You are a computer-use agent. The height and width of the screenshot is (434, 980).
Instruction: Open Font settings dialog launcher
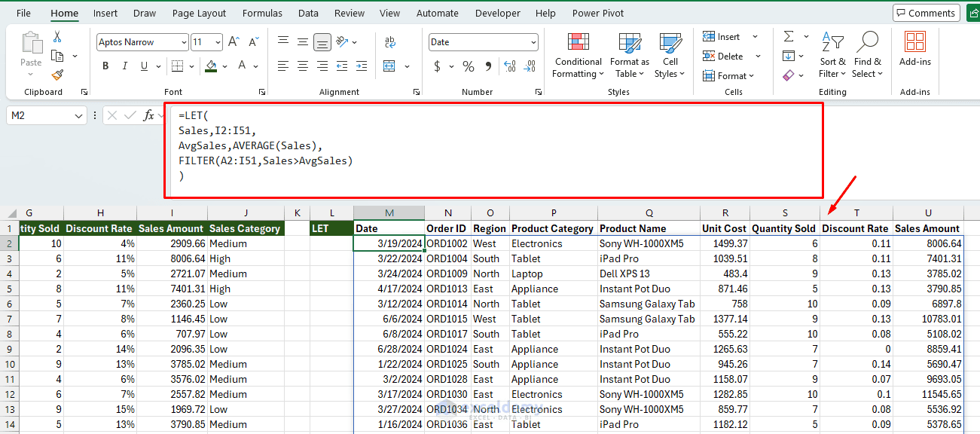coord(262,92)
